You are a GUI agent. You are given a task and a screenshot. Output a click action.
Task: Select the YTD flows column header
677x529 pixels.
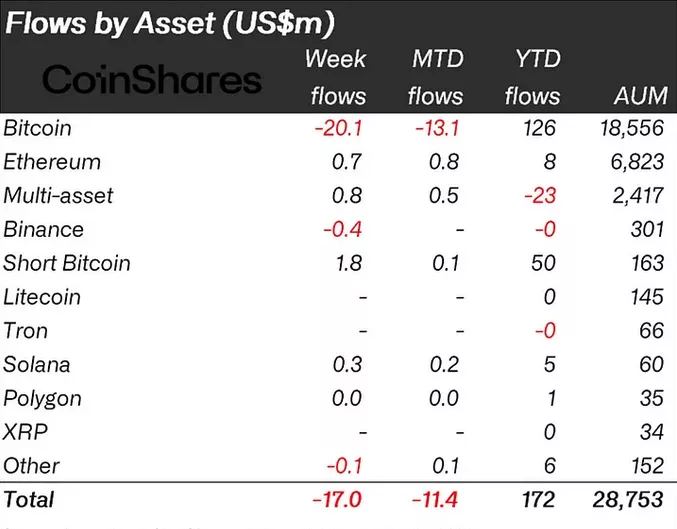point(531,77)
